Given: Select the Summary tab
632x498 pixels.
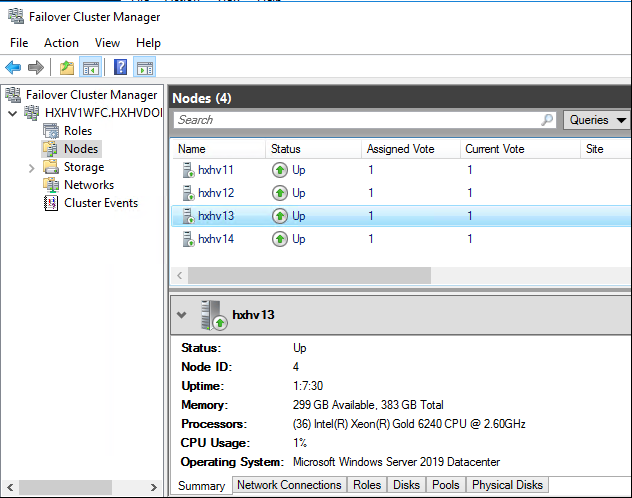Looking at the screenshot, I should [202, 486].
